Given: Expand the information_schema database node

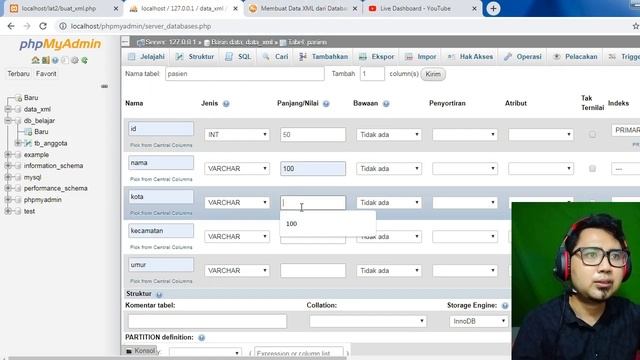Looking at the screenshot, I should [x=8, y=166].
